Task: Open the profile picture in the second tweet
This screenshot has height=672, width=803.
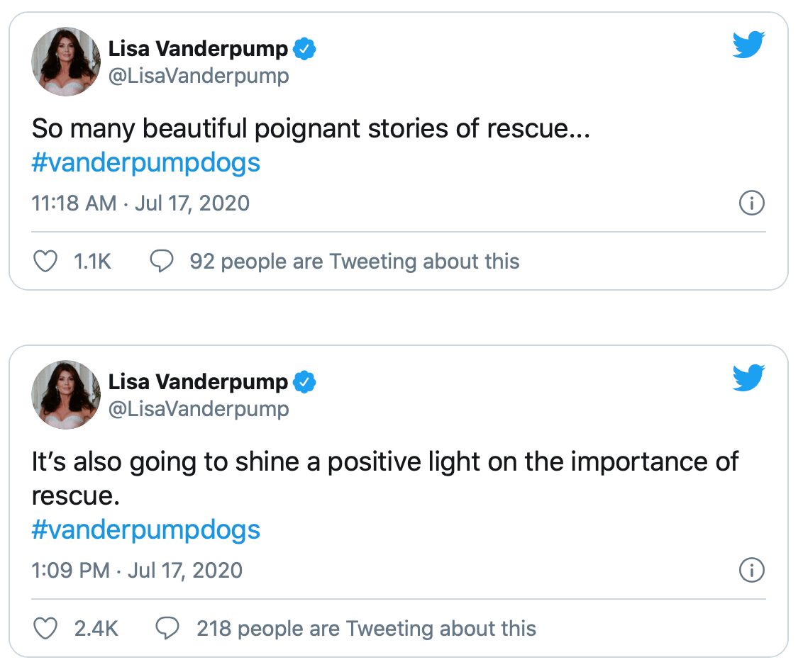Action: point(66,394)
